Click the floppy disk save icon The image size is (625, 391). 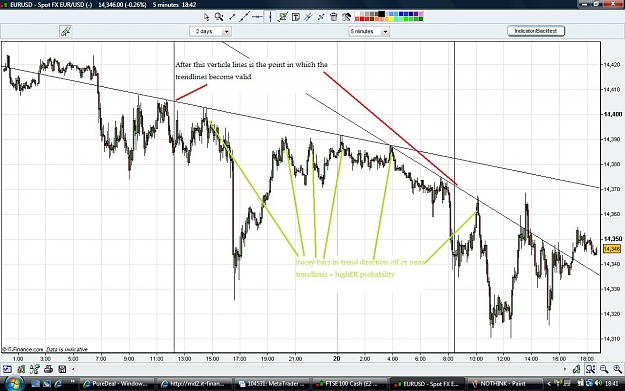tap(62, 369)
